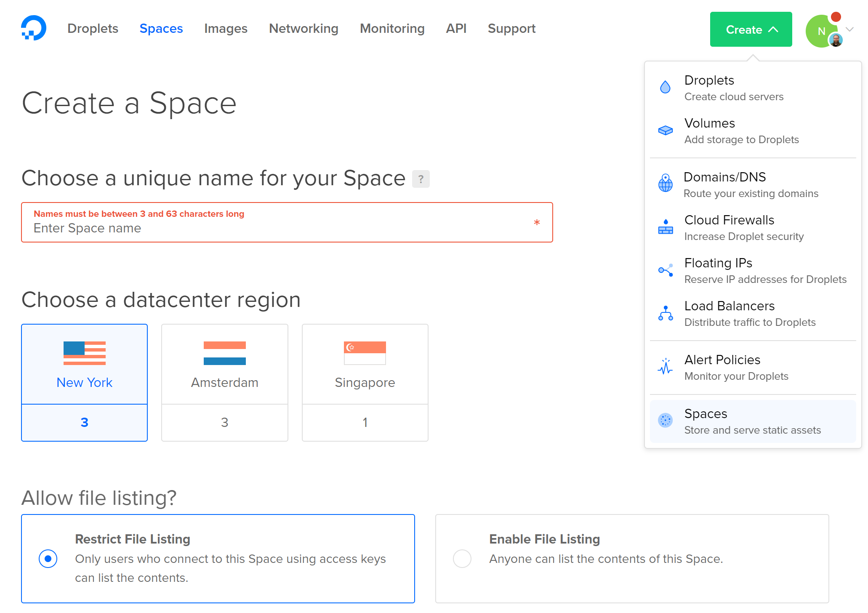The height and width of the screenshot is (613, 868).
Task: Choose Cloud Firewalls menu entry
Action: click(753, 228)
